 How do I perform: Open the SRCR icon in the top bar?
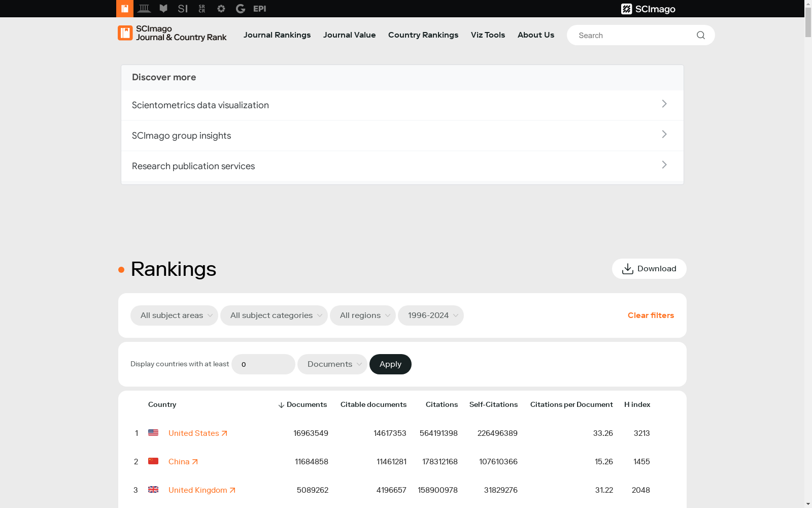coord(202,9)
